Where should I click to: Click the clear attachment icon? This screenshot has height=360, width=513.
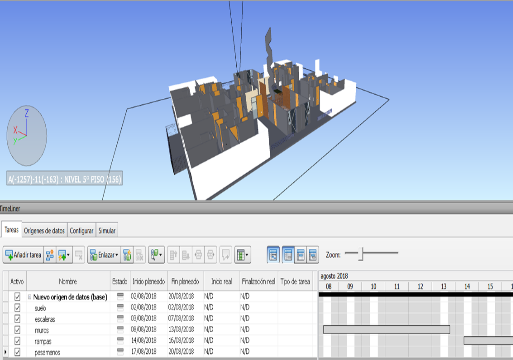pyautogui.click(x=140, y=255)
